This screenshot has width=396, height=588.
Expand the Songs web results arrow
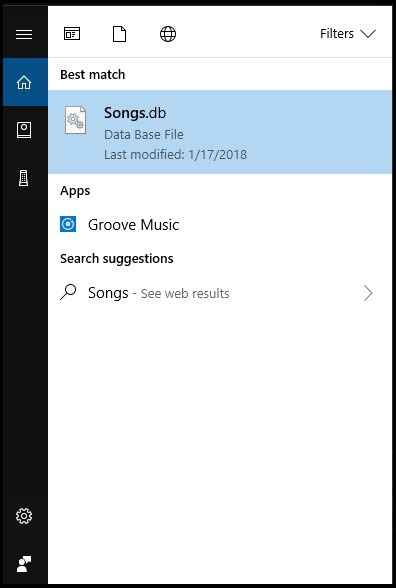[368, 293]
